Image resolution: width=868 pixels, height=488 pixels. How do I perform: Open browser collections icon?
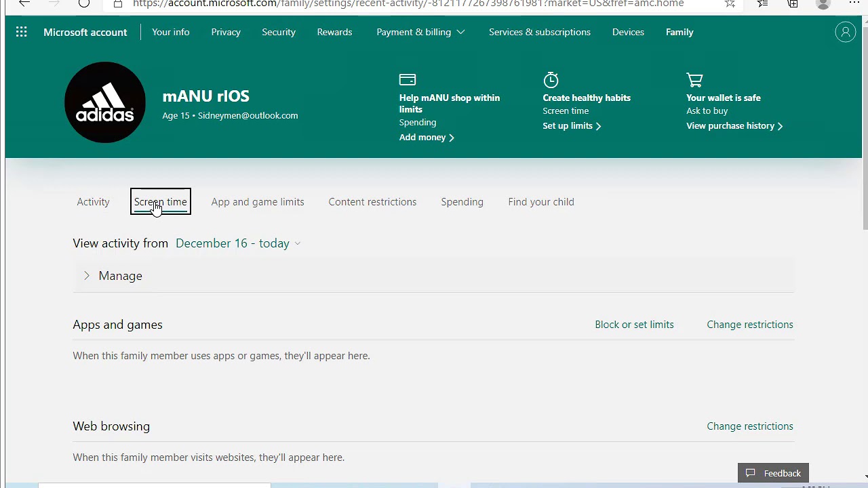pyautogui.click(x=793, y=3)
